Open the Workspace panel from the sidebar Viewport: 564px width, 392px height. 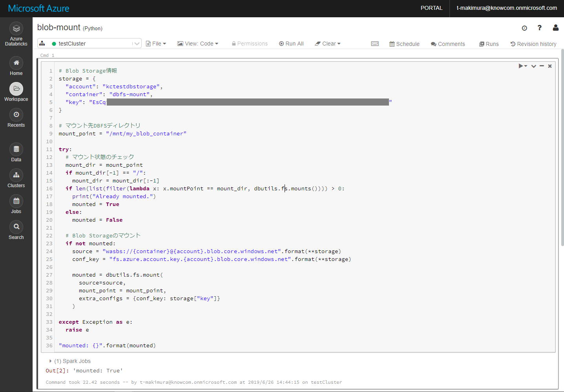click(x=16, y=92)
